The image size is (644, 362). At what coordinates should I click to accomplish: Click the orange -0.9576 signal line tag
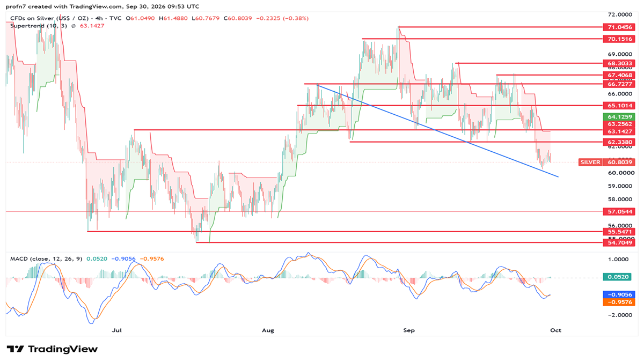tap(620, 302)
